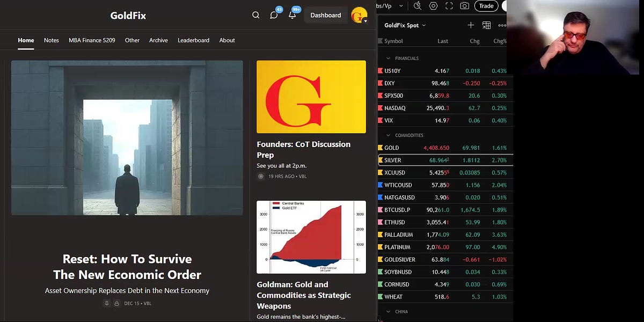Switch to the Leaderboard tab
Screen dimensions: 644x322
193,40
